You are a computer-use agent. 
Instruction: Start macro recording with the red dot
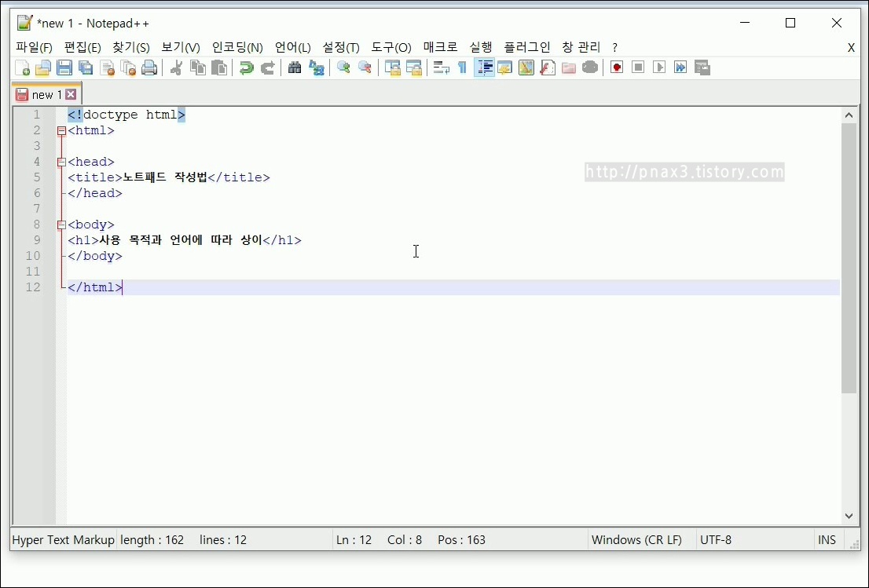pos(617,68)
